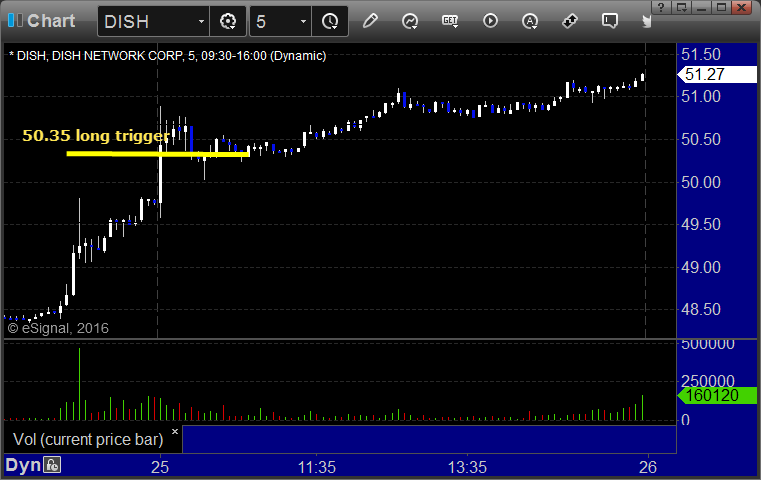Viewport: 761px width, 480px height.
Task: Click the volume value tag 160120
Action: [717, 395]
